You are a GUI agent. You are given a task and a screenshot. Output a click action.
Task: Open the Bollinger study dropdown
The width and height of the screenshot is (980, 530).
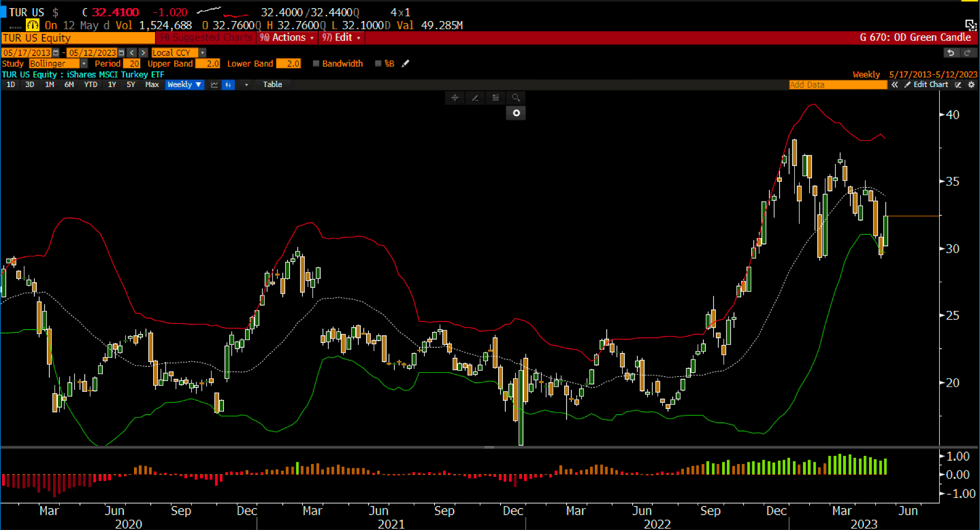tap(84, 64)
